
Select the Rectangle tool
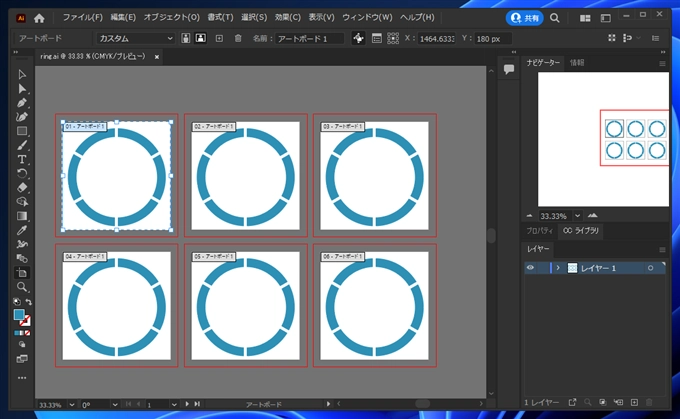pyautogui.click(x=22, y=131)
